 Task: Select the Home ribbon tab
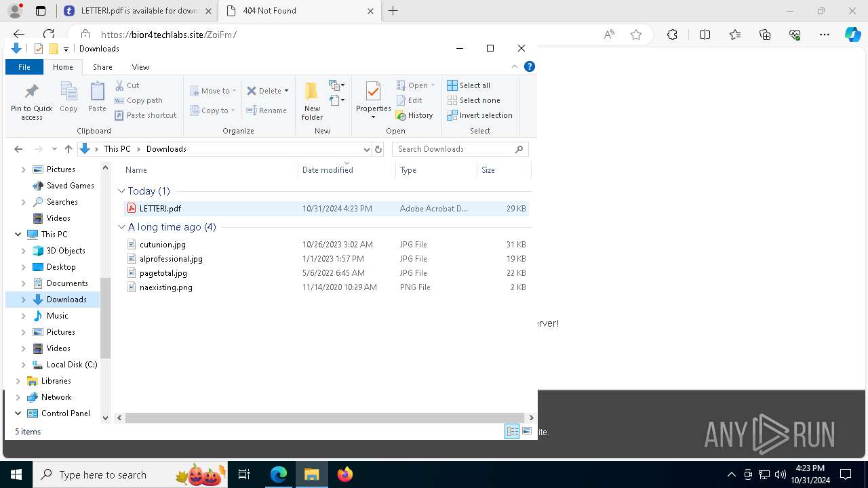click(62, 67)
